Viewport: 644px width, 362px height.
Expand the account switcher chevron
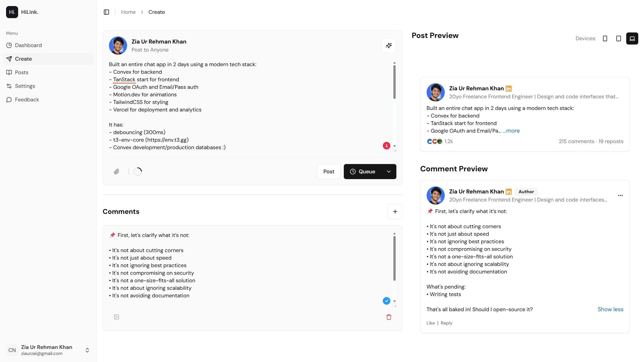pos(87,350)
